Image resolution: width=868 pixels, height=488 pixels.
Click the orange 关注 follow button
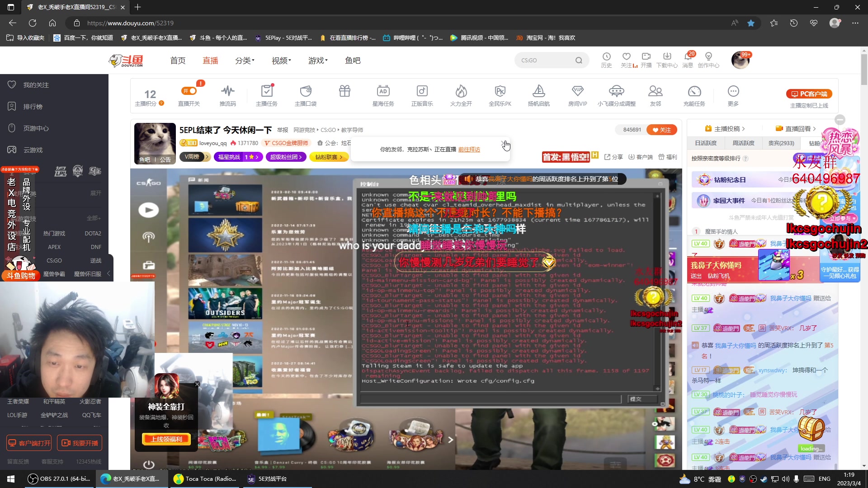(x=661, y=130)
